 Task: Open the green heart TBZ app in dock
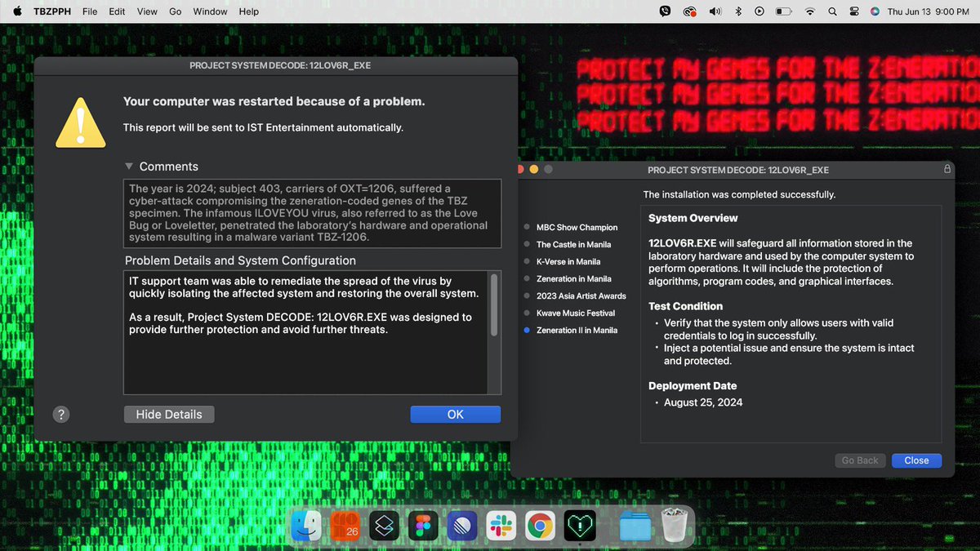(x=579, y=526)
